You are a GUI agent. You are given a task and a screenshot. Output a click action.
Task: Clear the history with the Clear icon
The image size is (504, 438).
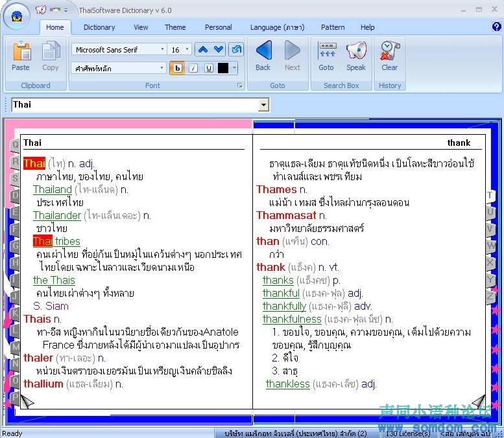(x=390, y=52)
